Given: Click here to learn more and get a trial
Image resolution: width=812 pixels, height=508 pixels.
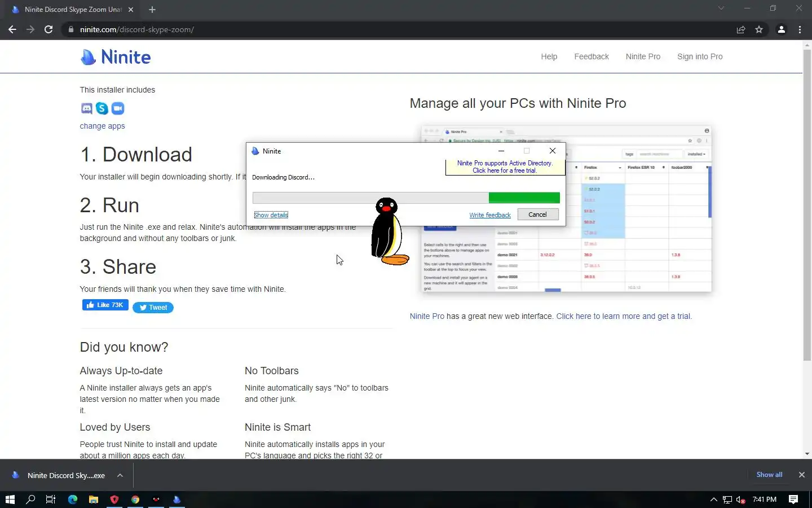Looking at the screenshot, I should 624,316.
